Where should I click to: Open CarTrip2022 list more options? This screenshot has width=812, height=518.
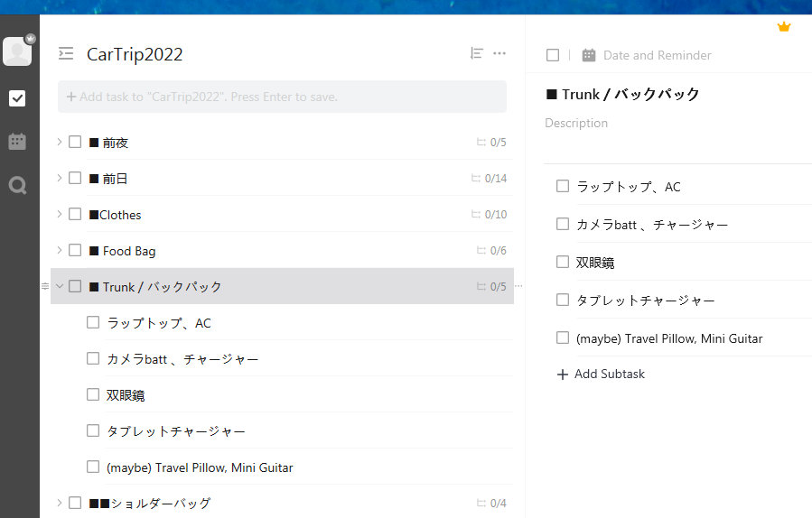coord(499,53)
